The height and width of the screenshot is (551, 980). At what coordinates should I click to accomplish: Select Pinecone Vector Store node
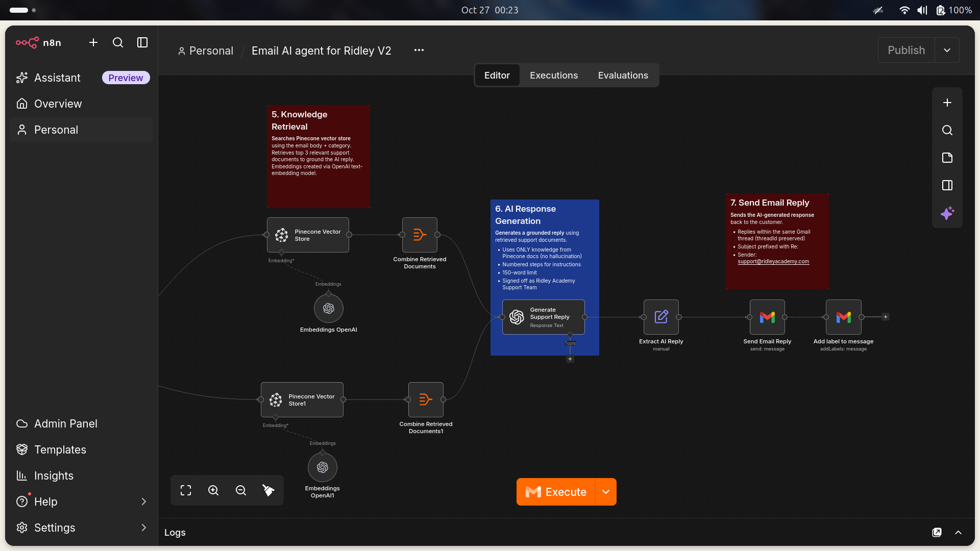[308, 235]
